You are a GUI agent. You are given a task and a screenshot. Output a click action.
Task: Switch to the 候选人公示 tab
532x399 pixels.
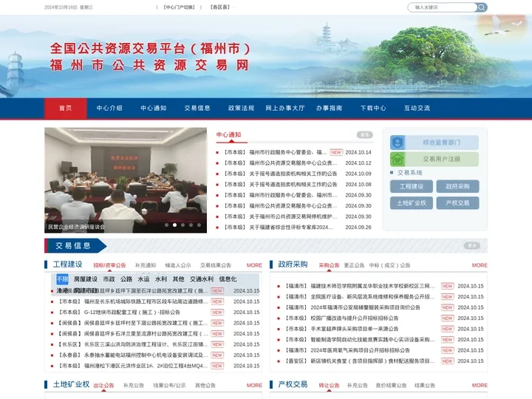[178, 265]
